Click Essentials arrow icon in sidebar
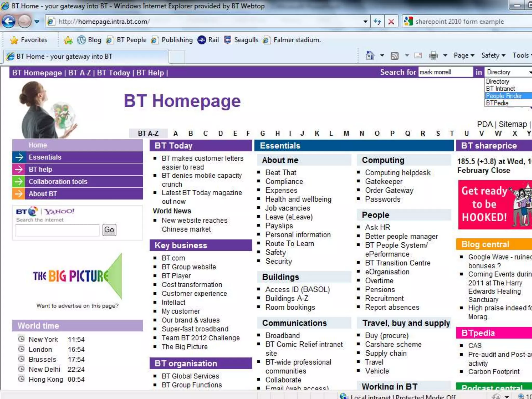The width and height of the screenshot is (532, 399). point(19,157)
